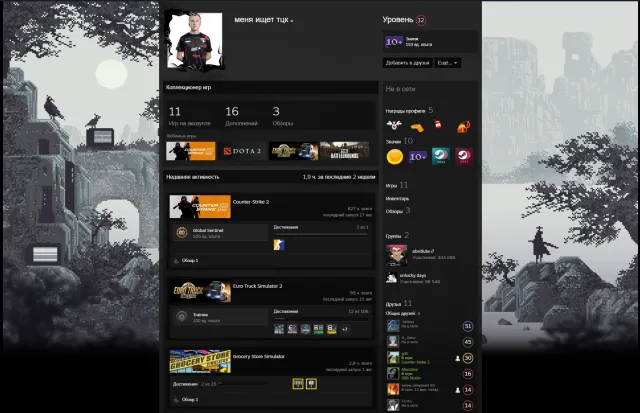Click the green-barred Euro Truck achievement icon
Screen dimensions: 640x413
point(318,329)
